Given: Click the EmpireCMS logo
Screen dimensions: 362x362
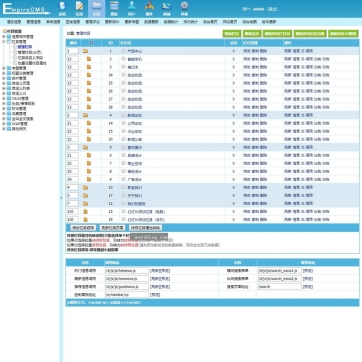Looking at the screenshot, I should pos(26,9).
